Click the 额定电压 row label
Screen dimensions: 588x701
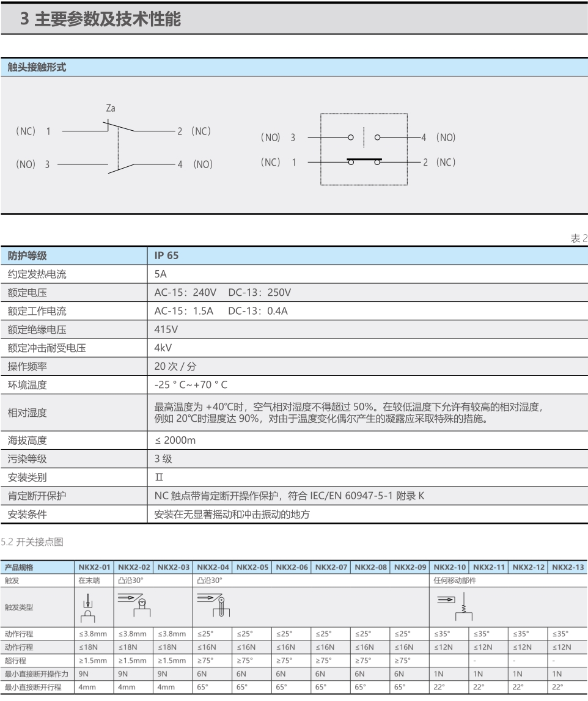point(28,292)
